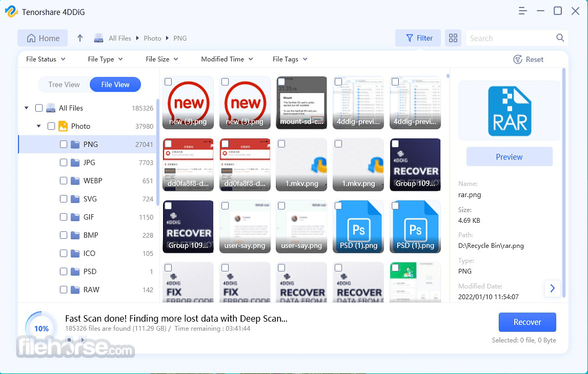Screen dimensions: 588x374
Task: Collapse the Photo tree node
Action: [38, 126]
